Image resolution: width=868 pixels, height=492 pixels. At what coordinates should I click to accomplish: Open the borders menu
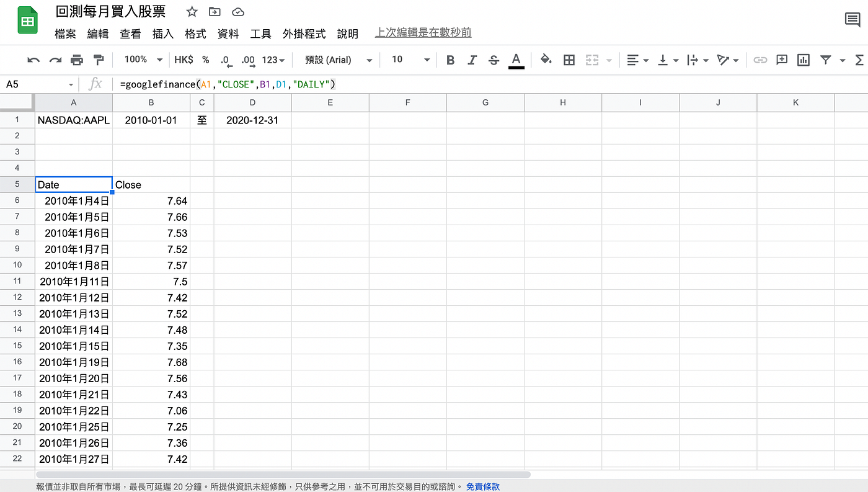tap(569, 60)
